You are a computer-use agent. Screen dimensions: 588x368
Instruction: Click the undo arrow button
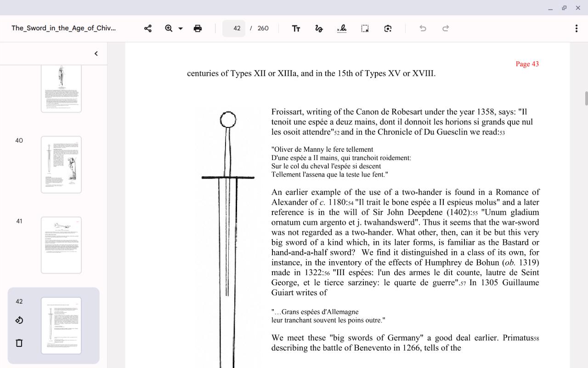pyautogui.click(x=423, y=29)
